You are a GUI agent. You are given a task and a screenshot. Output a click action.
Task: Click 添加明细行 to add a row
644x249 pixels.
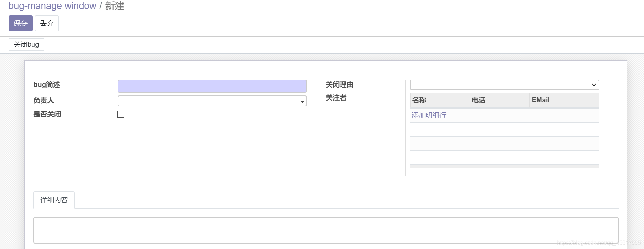click(429, 115)
